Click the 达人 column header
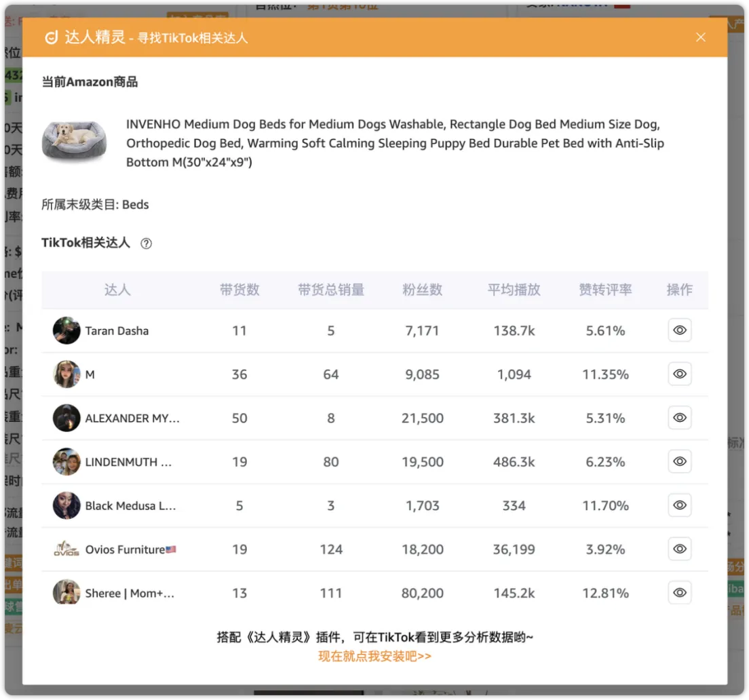Screen dimensions: 749x700 [x=117, y=290]
